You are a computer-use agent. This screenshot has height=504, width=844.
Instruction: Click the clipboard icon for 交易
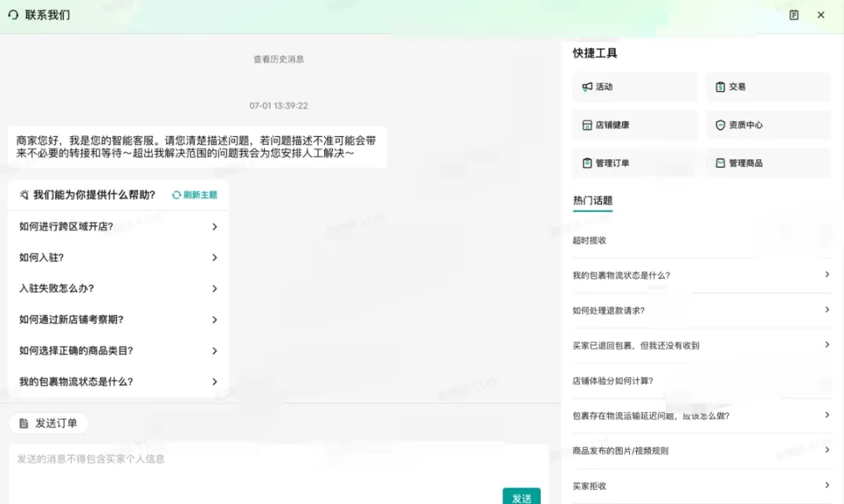pos(721,87)
